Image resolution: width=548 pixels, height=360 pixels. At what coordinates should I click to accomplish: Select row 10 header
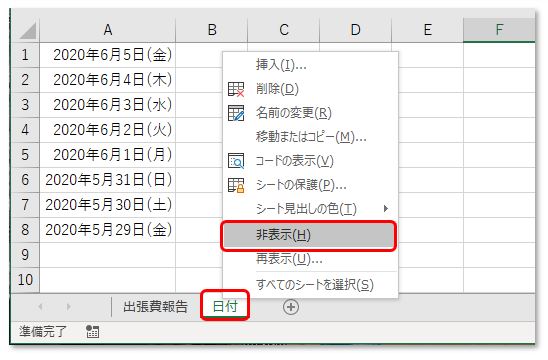(25, 280)
